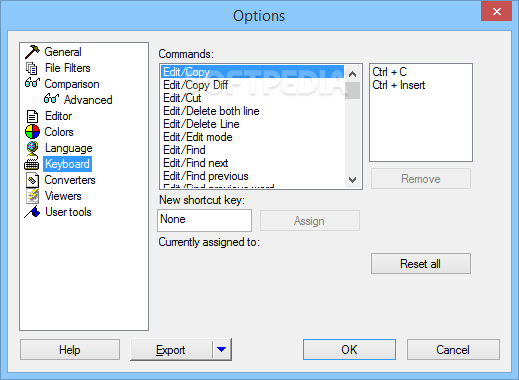Image resolution: width=519 pixels, height=380 pixels.
Task: Click the lightning page icon for Viewers
Action: (x=33, y=196)
